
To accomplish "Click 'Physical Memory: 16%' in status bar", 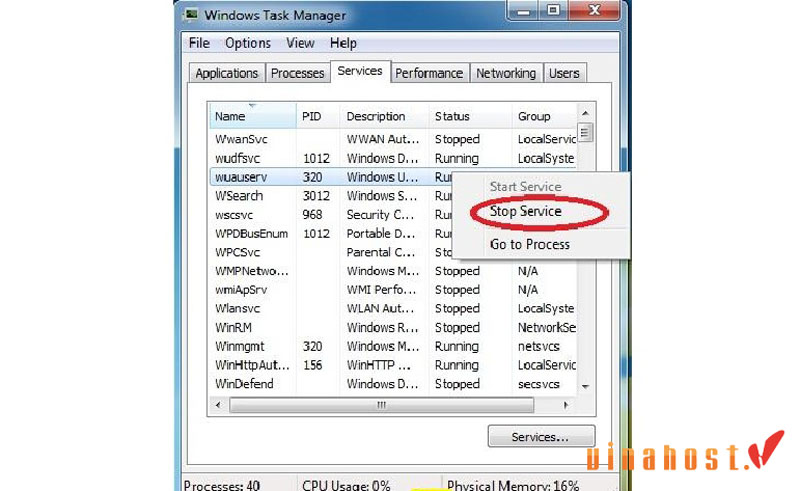I will 513,485.
